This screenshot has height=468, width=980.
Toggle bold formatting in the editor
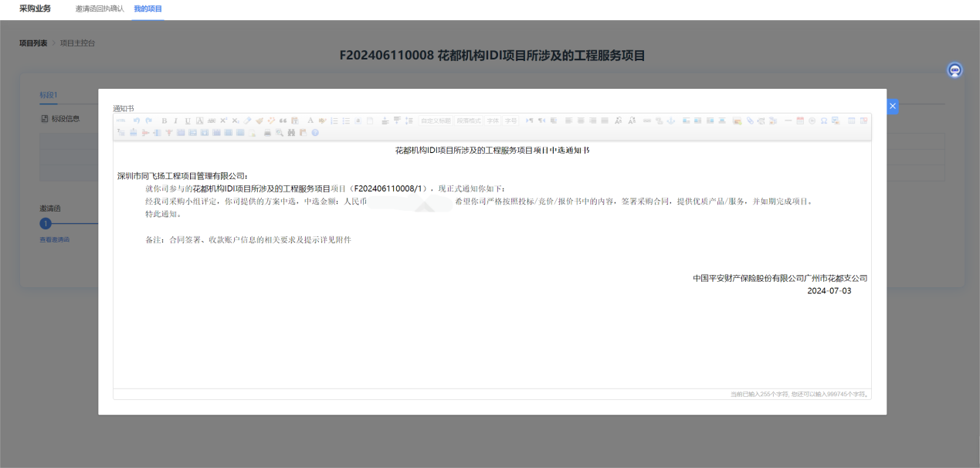click(x=164, y=120)
